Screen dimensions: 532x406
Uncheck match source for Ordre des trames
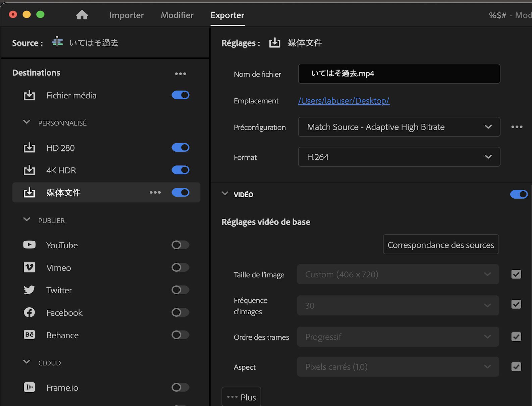coord(516,337)
